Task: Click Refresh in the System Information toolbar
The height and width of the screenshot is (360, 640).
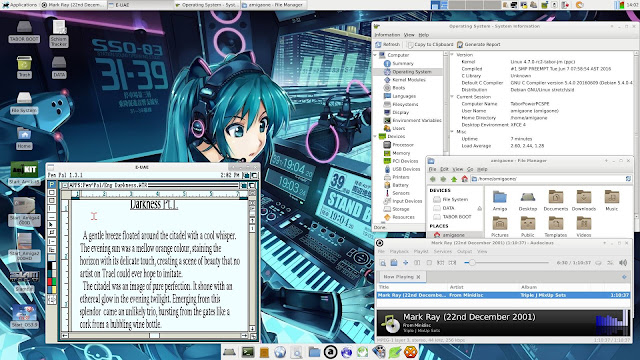Action: (387, 44)
